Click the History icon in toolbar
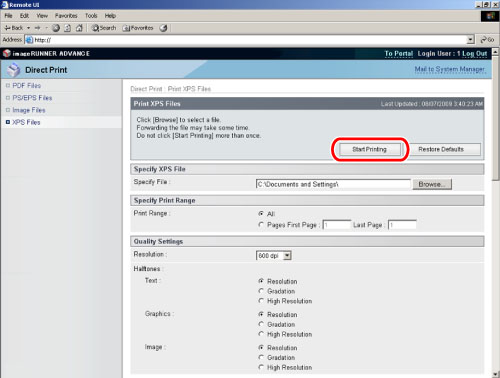Viewport: 500px width, 378px height. coord(163,28)
